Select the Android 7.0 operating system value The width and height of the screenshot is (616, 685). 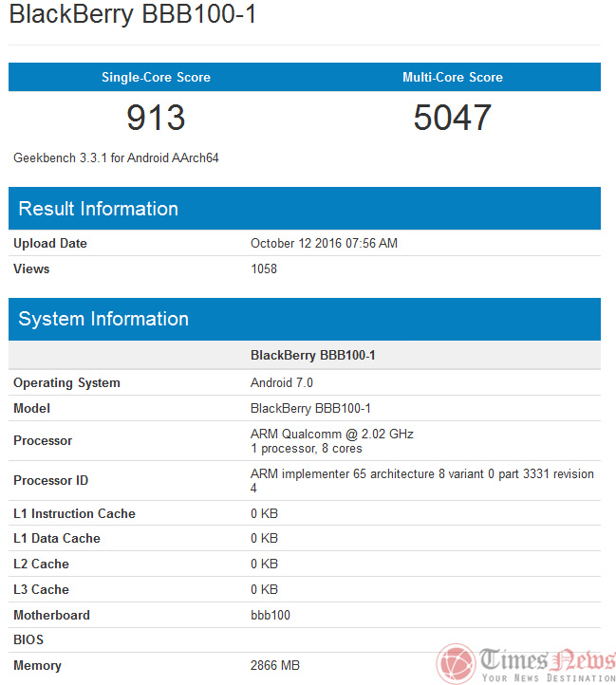pos(281,383)
